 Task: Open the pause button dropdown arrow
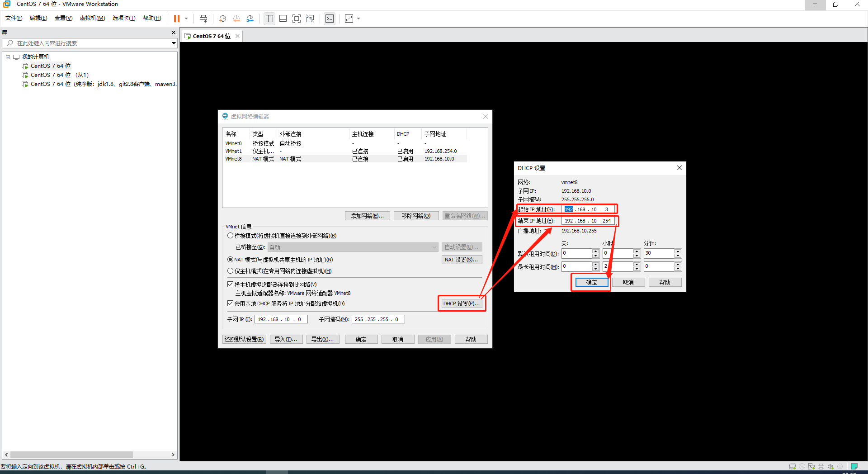click(186, 19)
